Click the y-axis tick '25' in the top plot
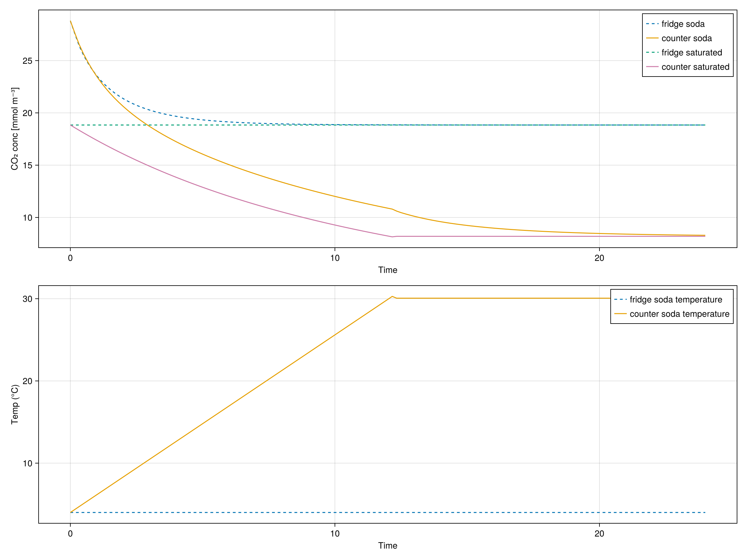747x560 pixels. (x=27, y=61)
